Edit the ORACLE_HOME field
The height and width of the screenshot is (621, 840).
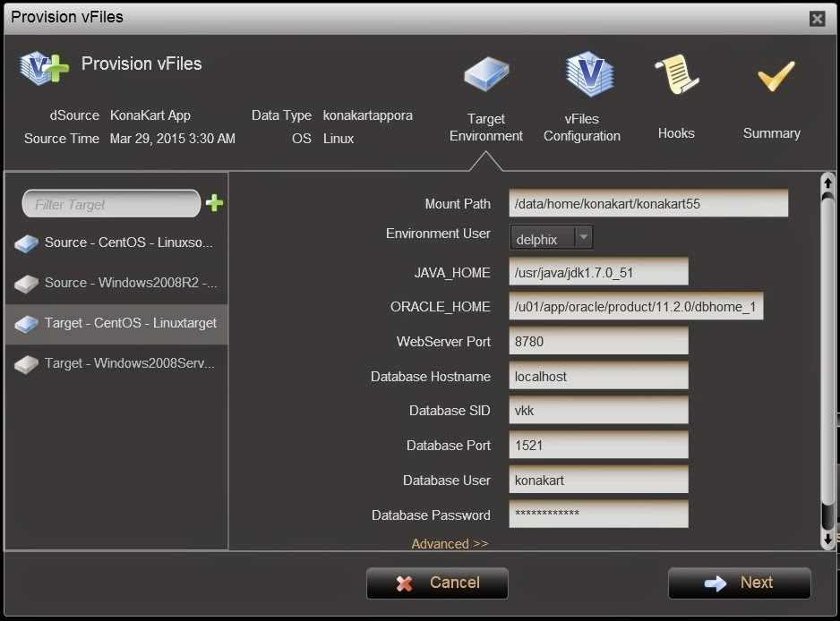(x=636, y=306)
